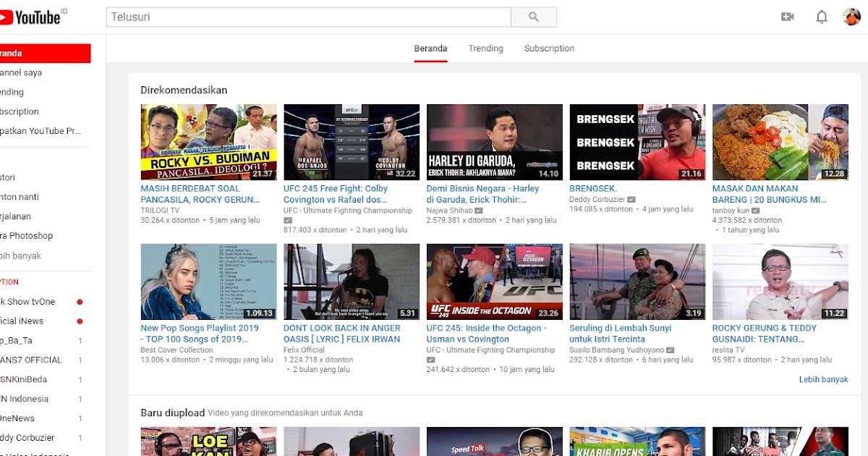Open title Demi Bisnis Negara - Harley

tap(483, 194)
